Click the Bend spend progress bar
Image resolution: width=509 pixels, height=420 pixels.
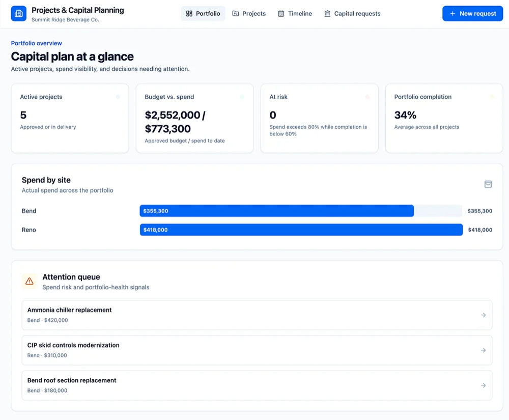click(301, 211)
